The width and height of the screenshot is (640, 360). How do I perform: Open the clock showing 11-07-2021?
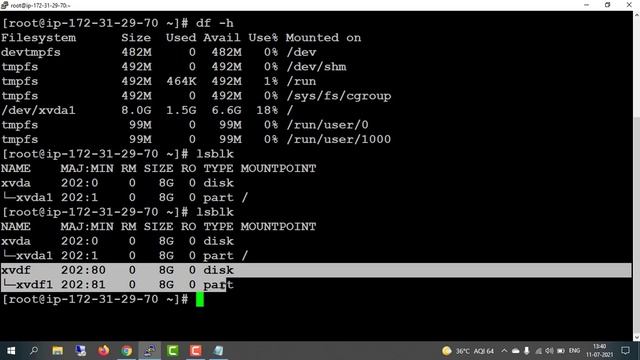coord(599,351)
